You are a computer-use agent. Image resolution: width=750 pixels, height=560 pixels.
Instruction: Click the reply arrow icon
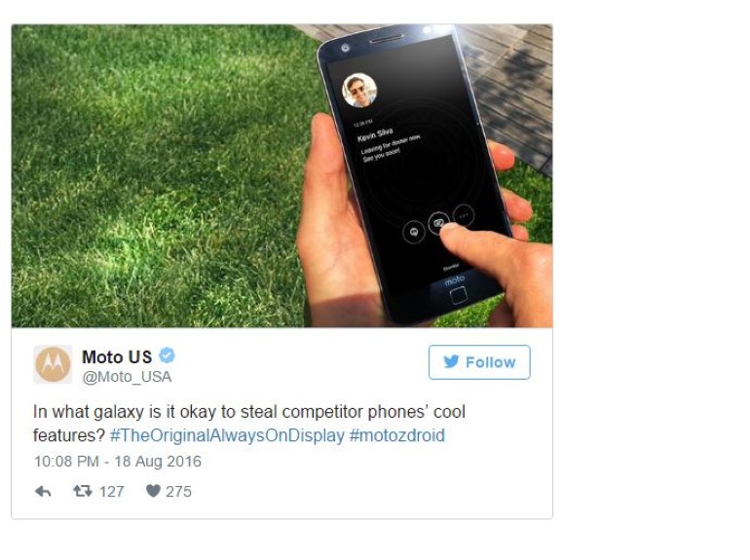[43, 491]
